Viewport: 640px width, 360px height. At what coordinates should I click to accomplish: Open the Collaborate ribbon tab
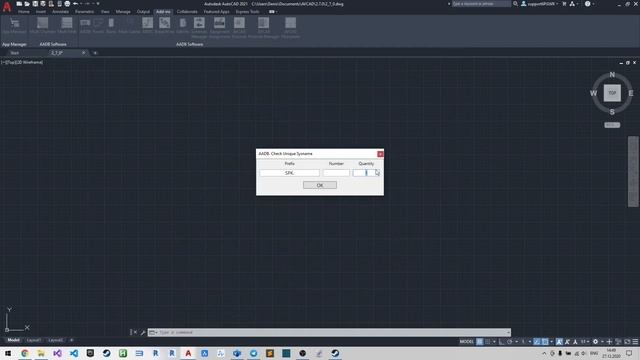coord(187,12)
